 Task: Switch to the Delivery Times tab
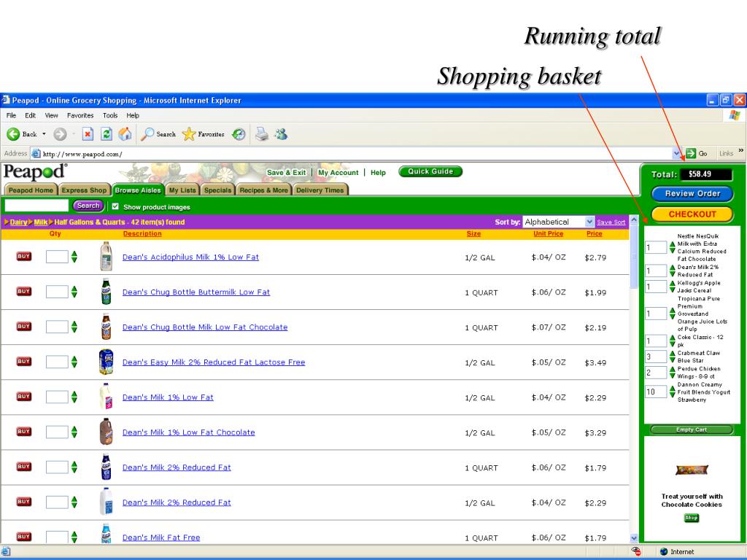pos(320,190)
